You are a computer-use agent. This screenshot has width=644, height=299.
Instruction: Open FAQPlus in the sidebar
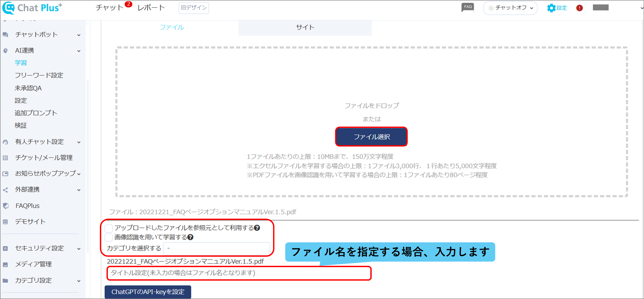[27, 206]
